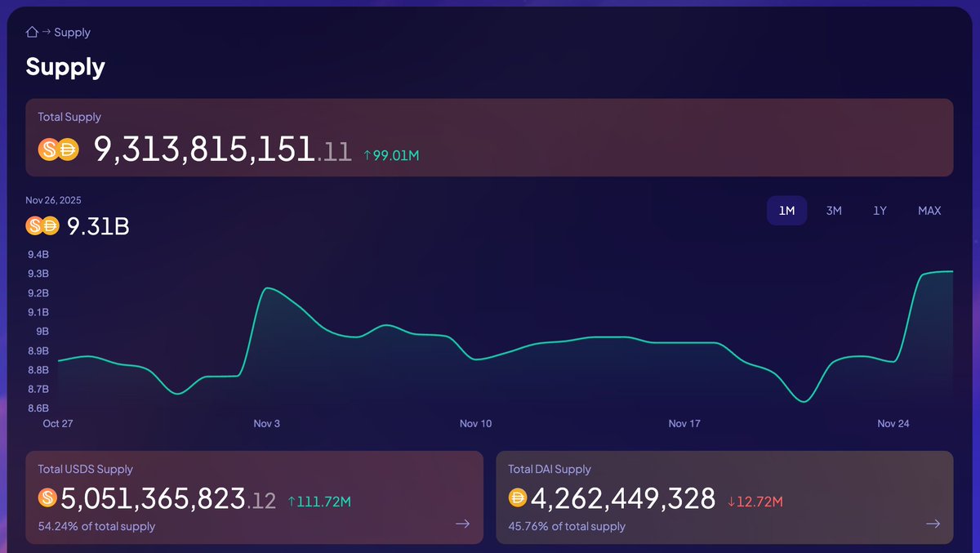Switch chart to 1Y range
980x553 pixels.
tap(880, 211)
